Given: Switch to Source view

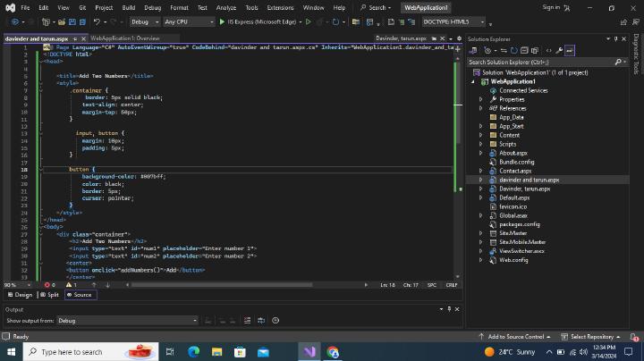Looking at the screenshot, I should tap(80, 295).
